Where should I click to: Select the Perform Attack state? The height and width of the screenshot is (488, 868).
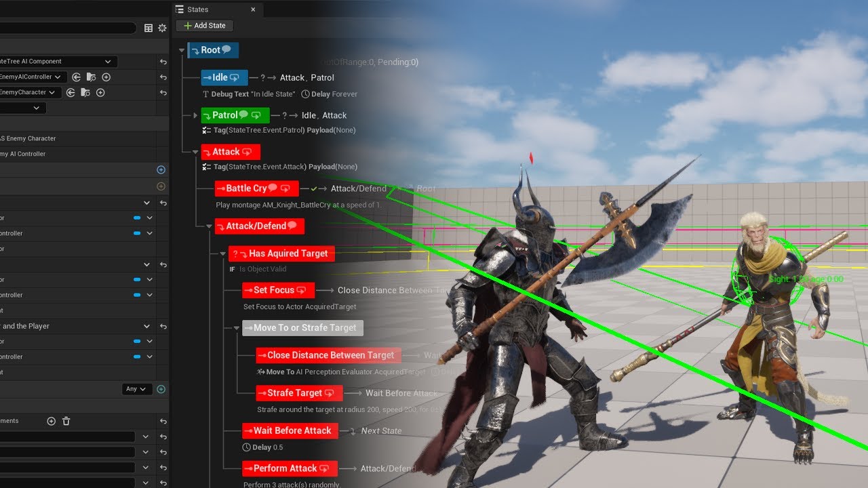tap(290, 468)
